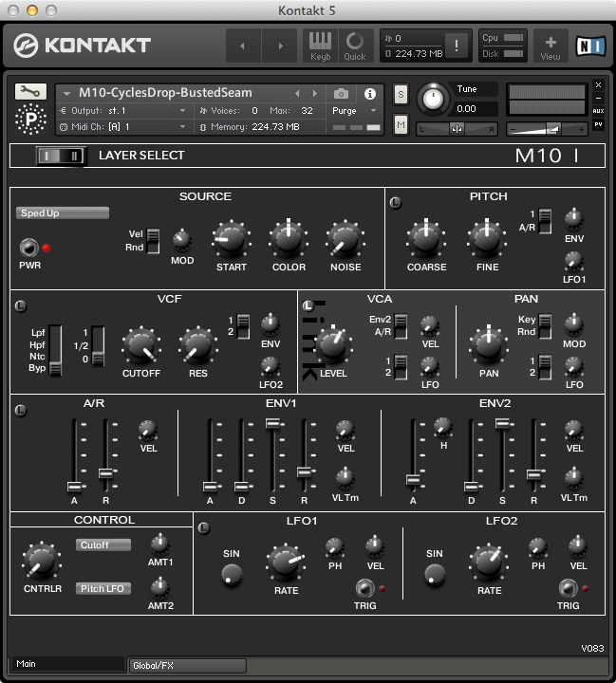Go to previous browse arrow in header
The image size is (616, 683).
tap(243, 46)
